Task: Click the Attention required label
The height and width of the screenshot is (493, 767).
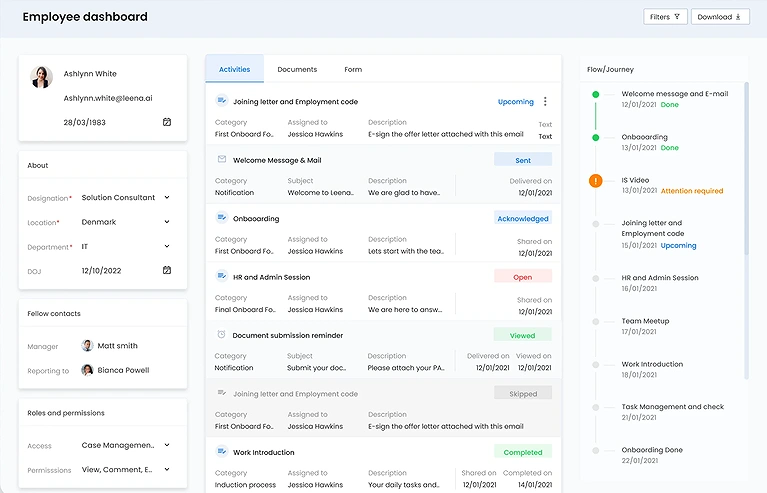Action: [x=692, y=191]
